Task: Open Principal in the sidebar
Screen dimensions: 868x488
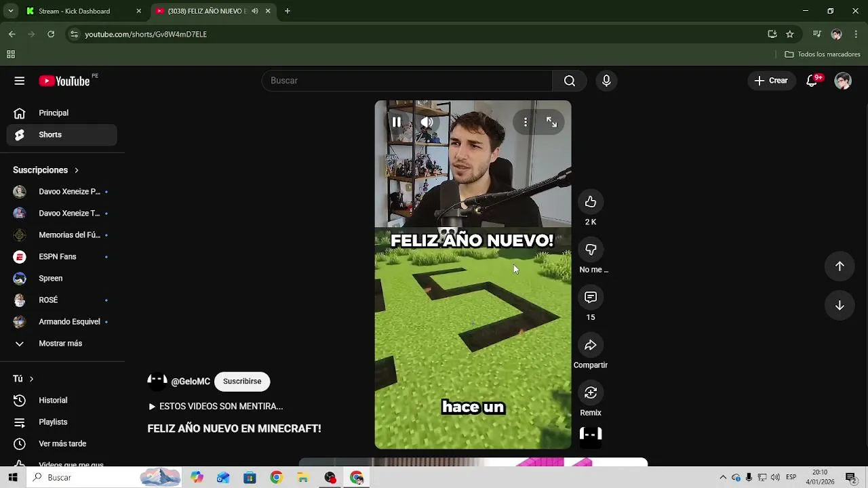Action: [x=62, y=113]
